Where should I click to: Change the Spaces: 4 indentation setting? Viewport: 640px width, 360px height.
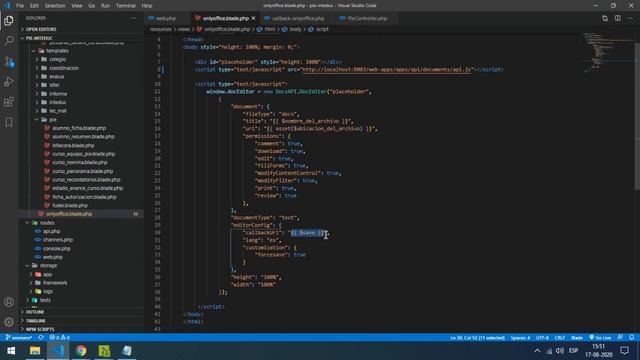click(x=520, y=338)
